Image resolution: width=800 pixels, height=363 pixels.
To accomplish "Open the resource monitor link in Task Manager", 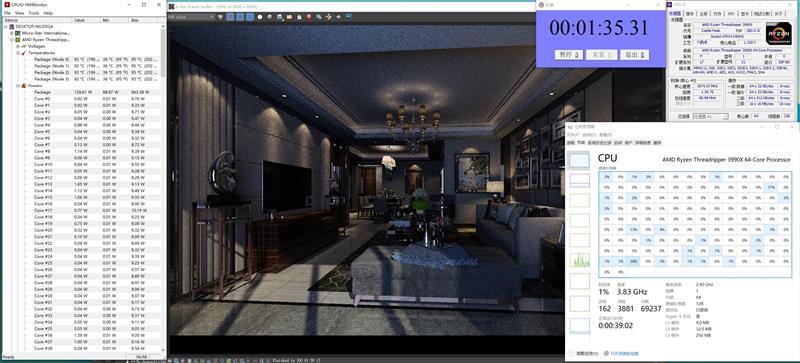I will [x=620, y=353].
